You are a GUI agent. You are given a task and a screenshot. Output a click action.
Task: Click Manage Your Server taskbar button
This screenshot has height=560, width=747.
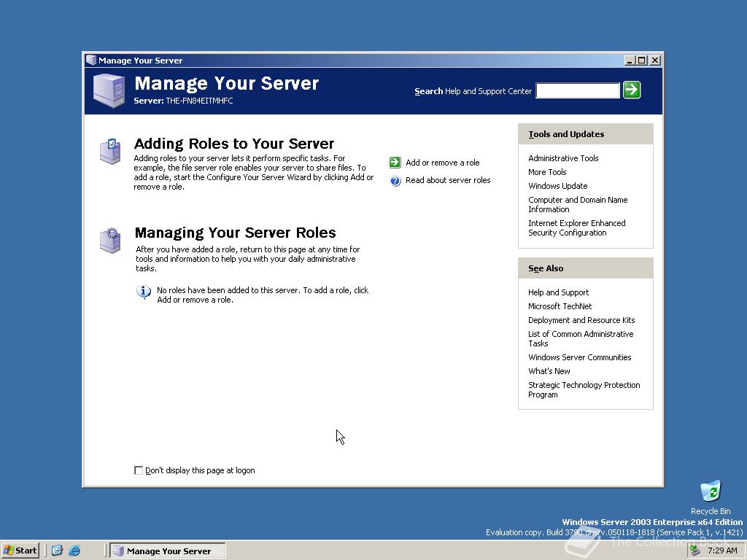point(168,551)
